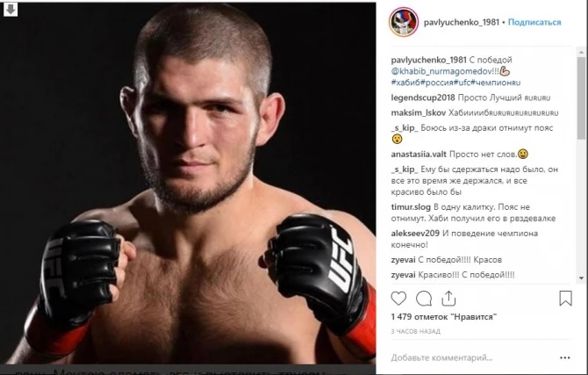Click the heart like icon

pyautogui.click(x=398, y=299)
